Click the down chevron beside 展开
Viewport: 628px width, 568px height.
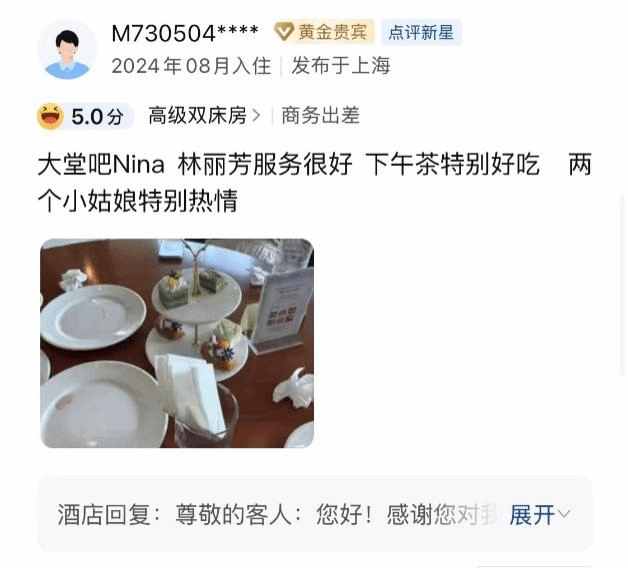coord(563,514)
